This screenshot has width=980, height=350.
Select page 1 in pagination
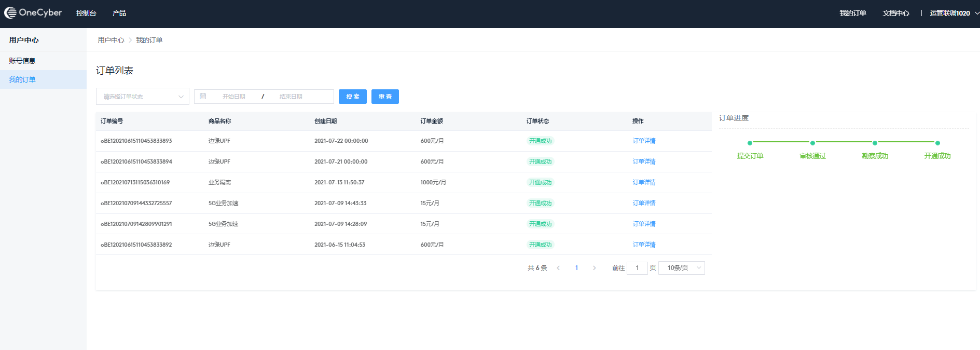point(576,268)
